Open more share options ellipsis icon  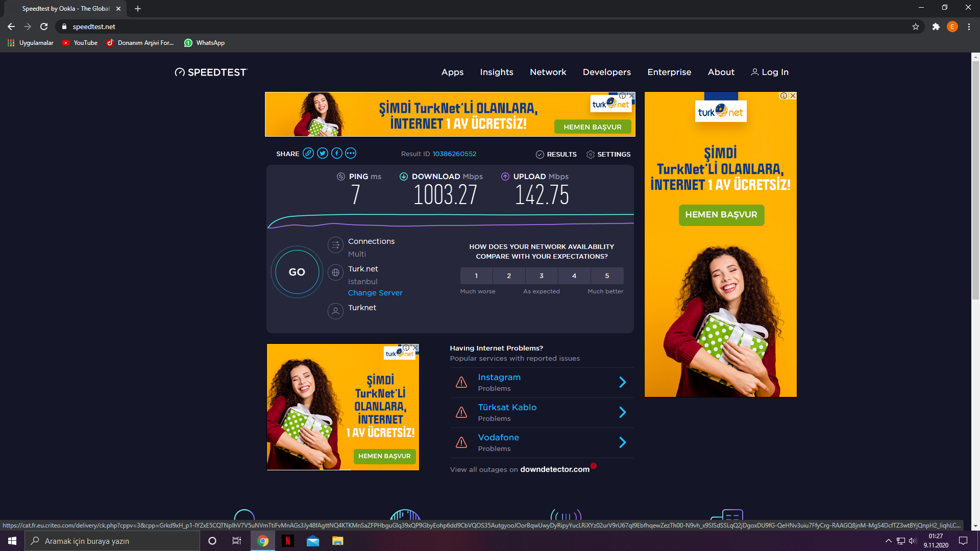(x=351, y=154)
